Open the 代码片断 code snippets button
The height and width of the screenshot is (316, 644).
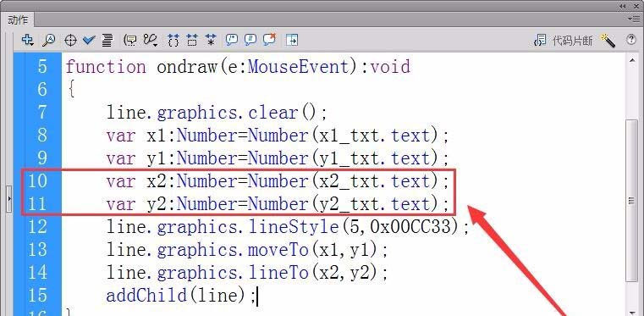572,41
